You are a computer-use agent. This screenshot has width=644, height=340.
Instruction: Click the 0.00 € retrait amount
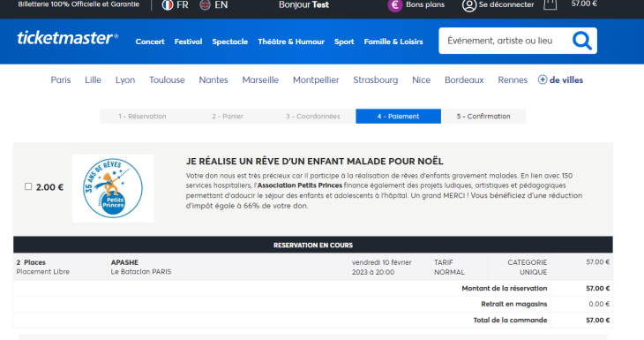[x=599, y=304]
